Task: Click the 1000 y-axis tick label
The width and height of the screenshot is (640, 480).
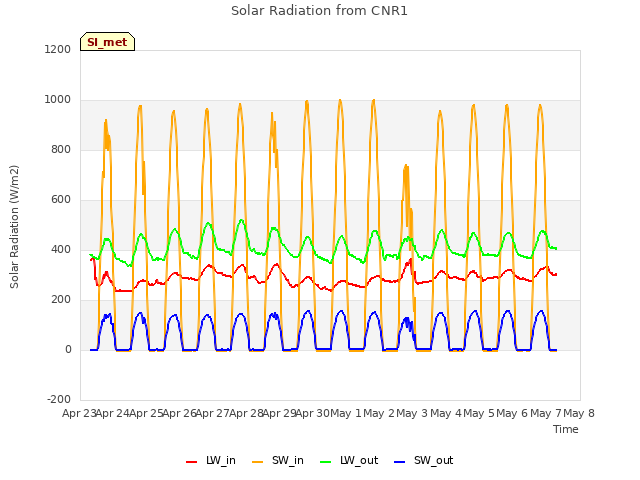Action: pyautogui.click(x=58, y=100)
